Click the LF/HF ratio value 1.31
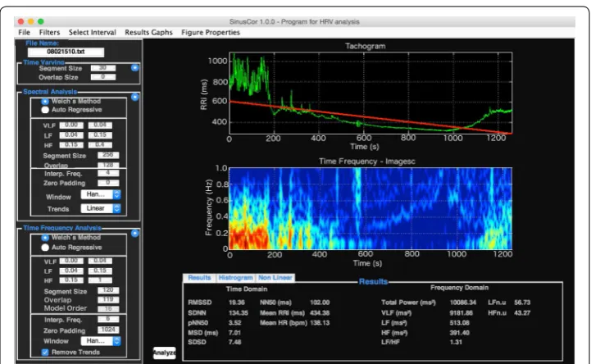Screen dimensions: 591x364 coord(456,342)
